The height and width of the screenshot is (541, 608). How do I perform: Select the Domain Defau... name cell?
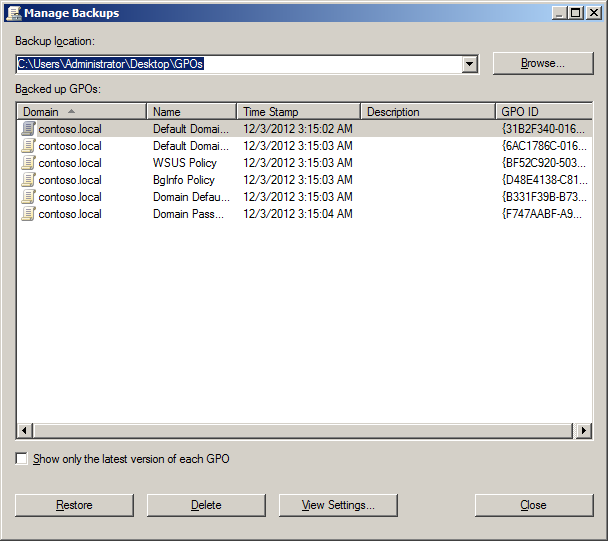[x=191, y=197]
